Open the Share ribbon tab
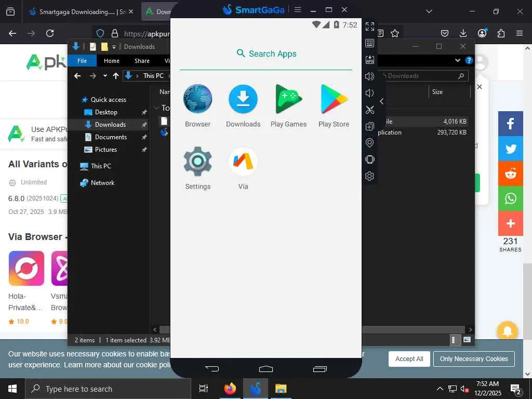Image resolution: width=532 pixels, height=399 pixels. point(142,61)
